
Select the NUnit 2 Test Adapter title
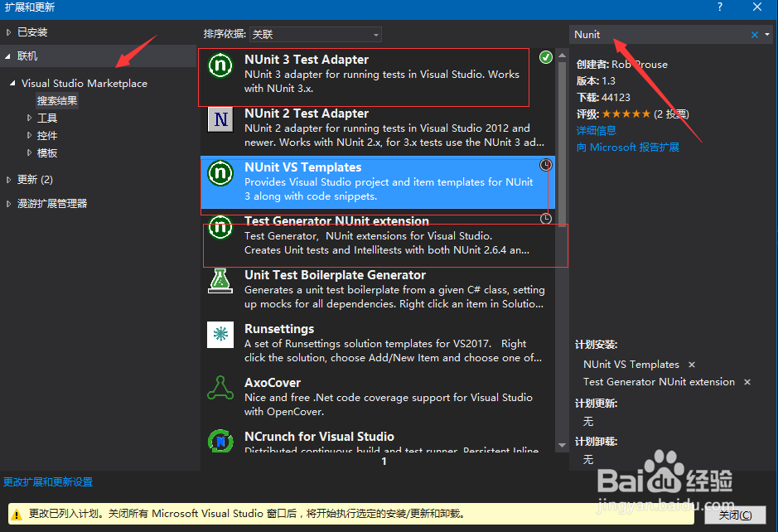click(x=306, y=114)
